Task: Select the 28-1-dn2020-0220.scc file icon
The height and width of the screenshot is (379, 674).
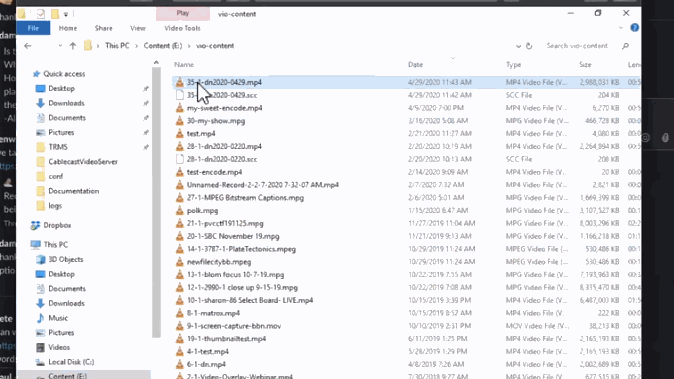Action: click(180, 159)
